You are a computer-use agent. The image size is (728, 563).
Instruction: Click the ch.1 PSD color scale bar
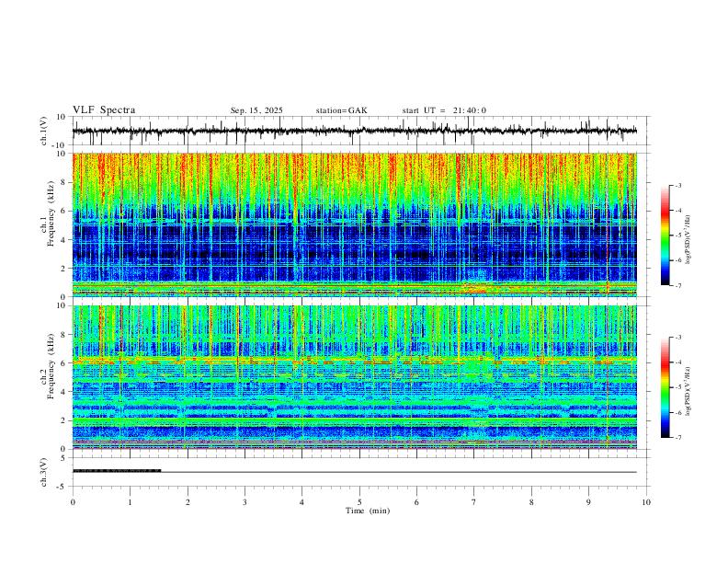665,236
